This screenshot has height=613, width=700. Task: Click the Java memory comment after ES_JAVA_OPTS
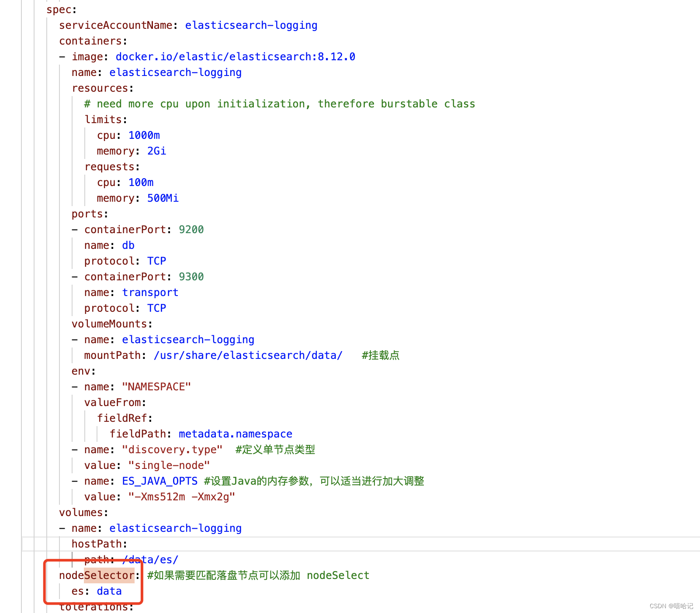[314, 481]
